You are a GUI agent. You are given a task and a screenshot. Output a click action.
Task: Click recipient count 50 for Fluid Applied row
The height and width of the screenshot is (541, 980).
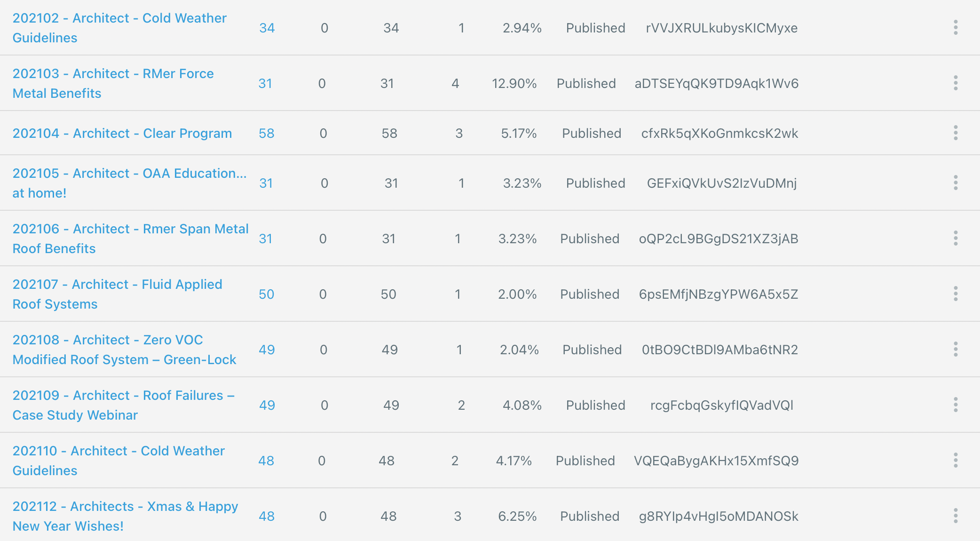tap(266, 294)
